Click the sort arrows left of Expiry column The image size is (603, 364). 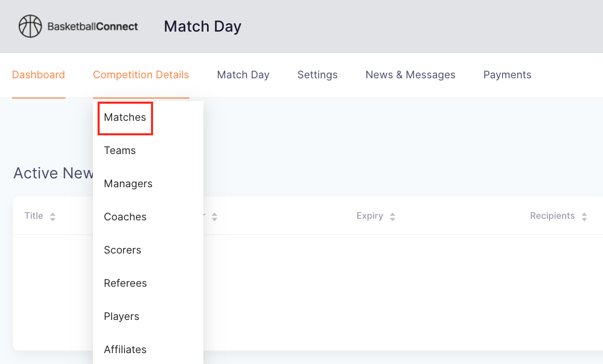tap(214, 217)
